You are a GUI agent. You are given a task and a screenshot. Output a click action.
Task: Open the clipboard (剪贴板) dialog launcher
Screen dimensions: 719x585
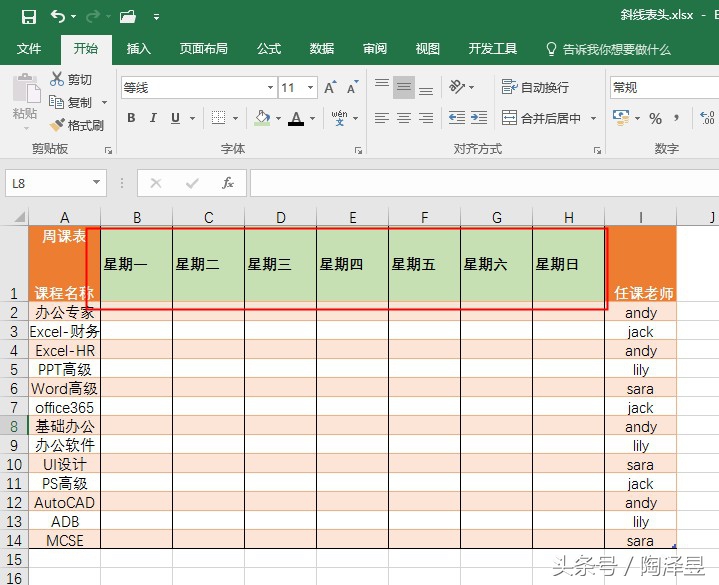click(x=108, y=150)
